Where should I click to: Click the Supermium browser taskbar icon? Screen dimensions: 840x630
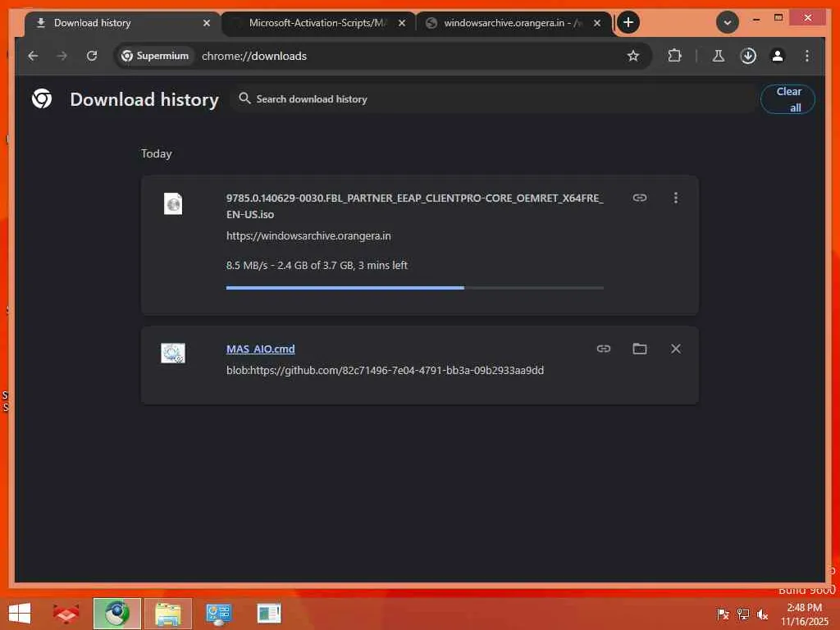(116, 614)
